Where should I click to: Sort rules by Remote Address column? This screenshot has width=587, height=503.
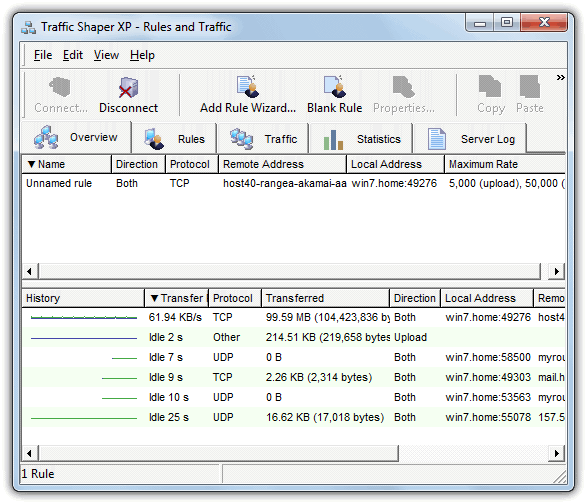[x=282, y=164]
